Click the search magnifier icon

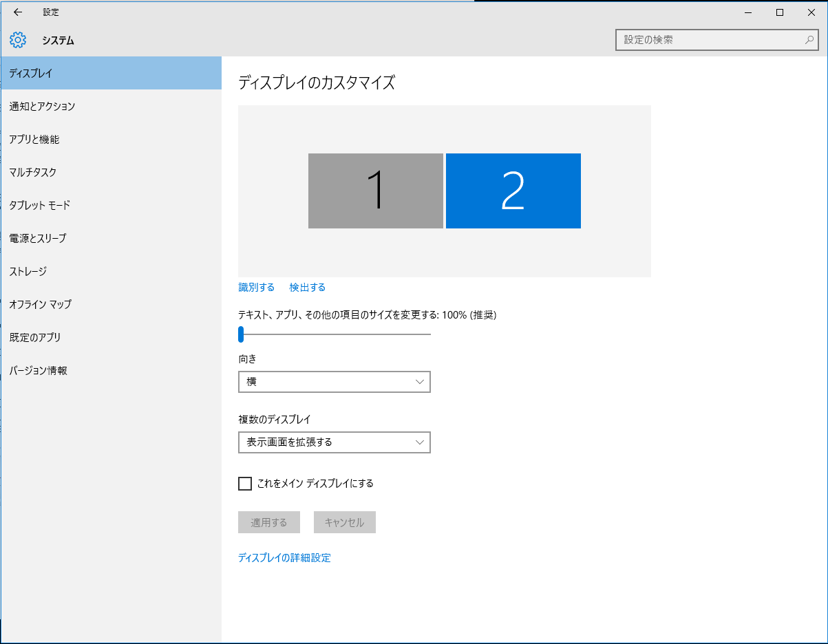[809, 40]
